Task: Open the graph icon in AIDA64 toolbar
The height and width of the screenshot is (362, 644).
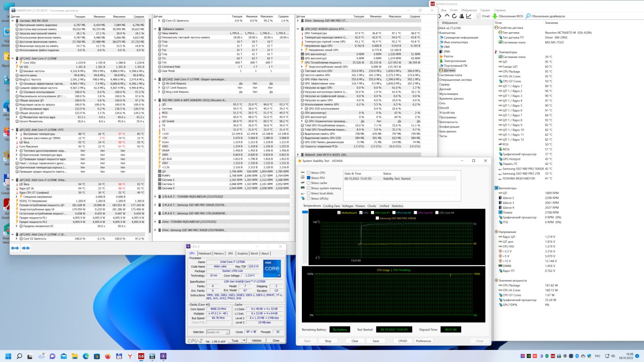Action: 469,16
